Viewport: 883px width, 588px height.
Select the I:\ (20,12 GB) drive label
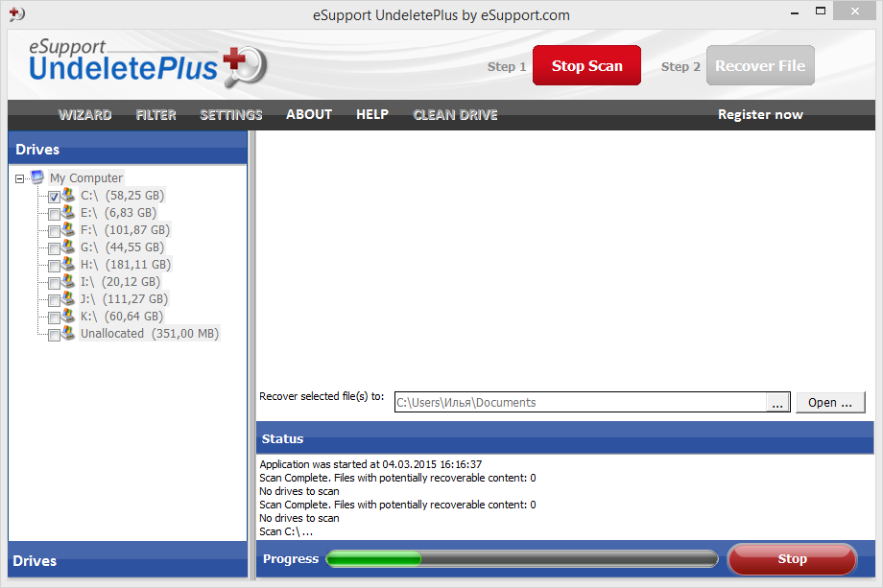click(x=120, y=281)
